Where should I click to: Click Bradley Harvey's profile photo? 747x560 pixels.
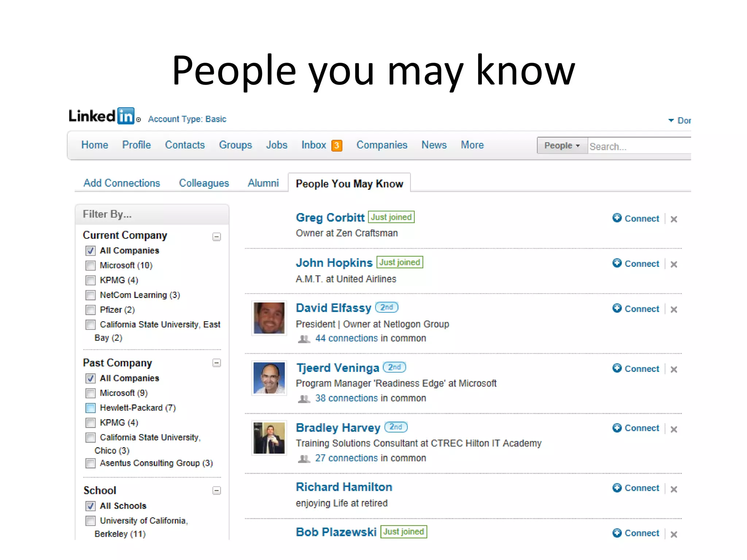[269, 438]
